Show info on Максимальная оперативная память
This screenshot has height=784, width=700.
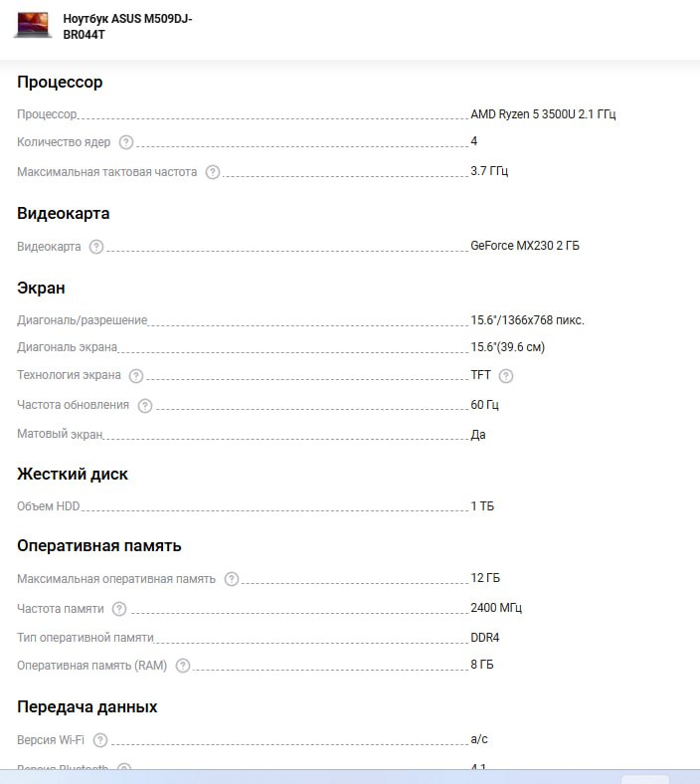tap(232, 579)
